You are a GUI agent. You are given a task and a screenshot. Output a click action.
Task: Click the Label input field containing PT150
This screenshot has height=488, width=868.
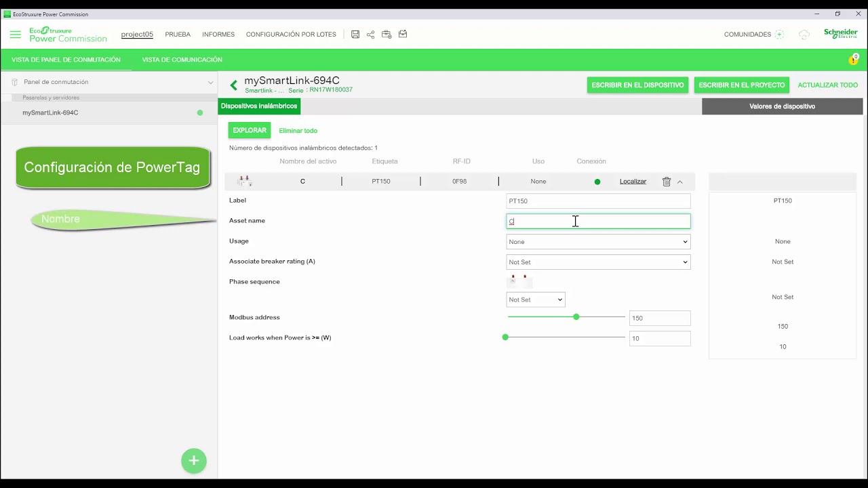coord(598,201)
